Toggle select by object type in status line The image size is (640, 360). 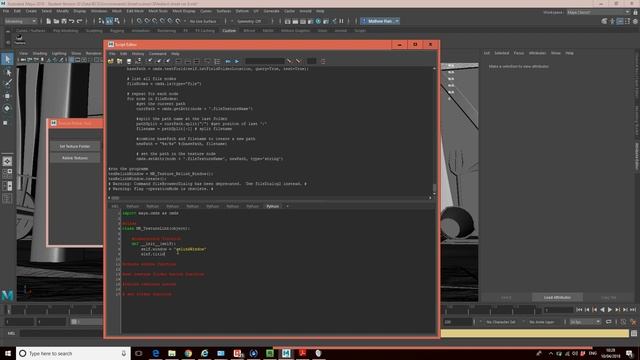click(x=109, y=21)
